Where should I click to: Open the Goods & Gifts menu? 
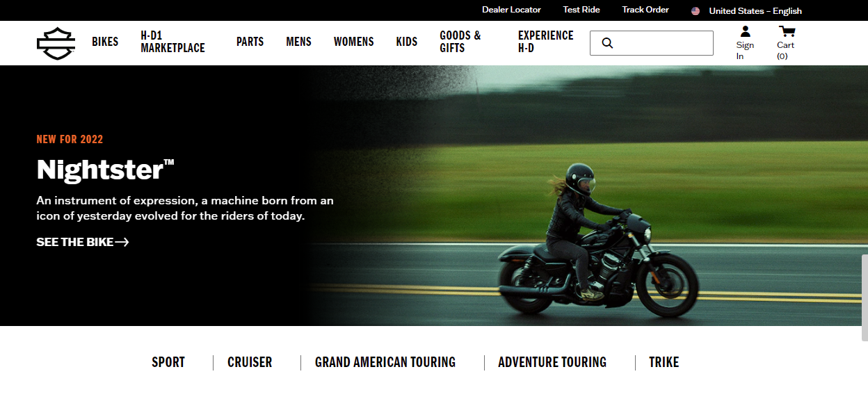pos(460,42)
